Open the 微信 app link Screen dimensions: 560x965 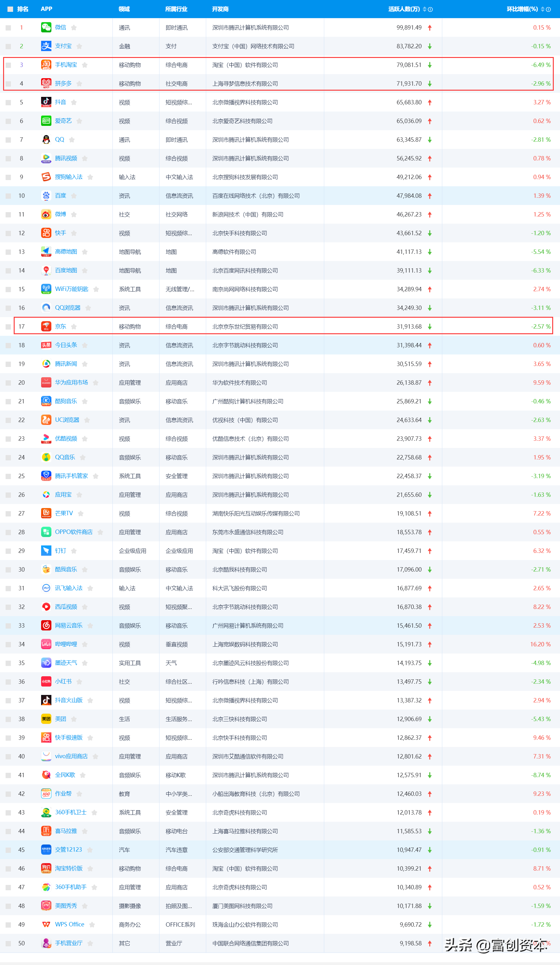pyautogui.click(x=60, y=27)
